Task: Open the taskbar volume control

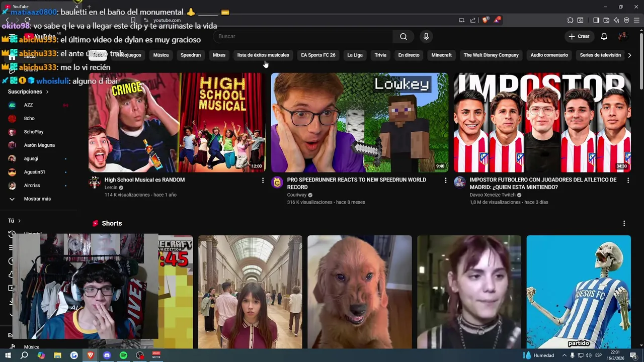Action: tap(589, 355)
